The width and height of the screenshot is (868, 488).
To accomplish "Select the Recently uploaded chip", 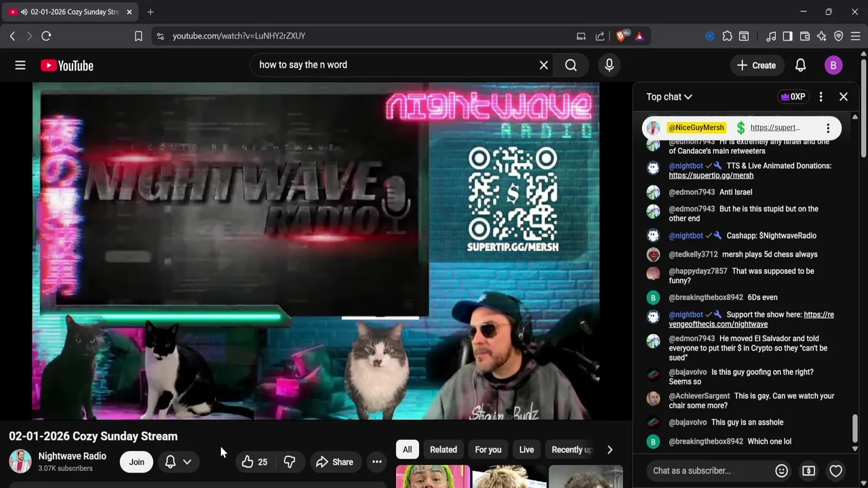I will (x=572, y=449).
